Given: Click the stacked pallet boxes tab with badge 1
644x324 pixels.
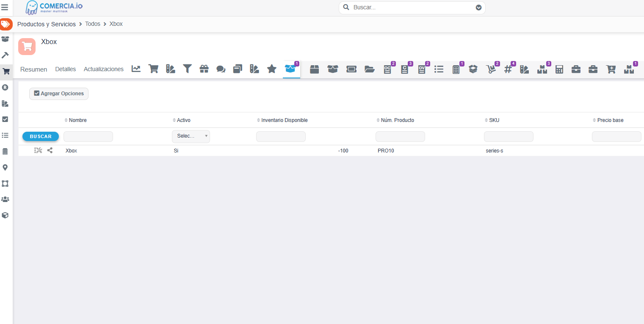Looking at the screenshot, I should pos(629,69).
